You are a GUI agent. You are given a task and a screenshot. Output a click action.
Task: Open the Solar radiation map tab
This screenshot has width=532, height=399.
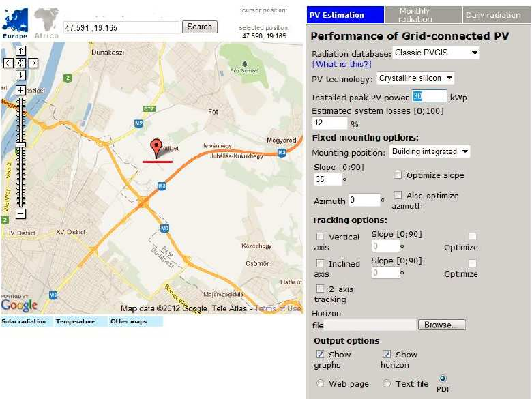27,321
